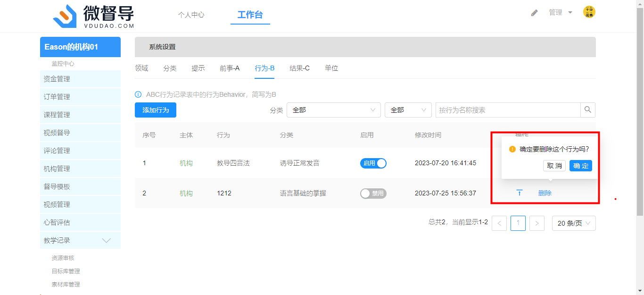The image size is (644, 295).
Task: Go to previous page arrow in pagination
Action: 499,223
